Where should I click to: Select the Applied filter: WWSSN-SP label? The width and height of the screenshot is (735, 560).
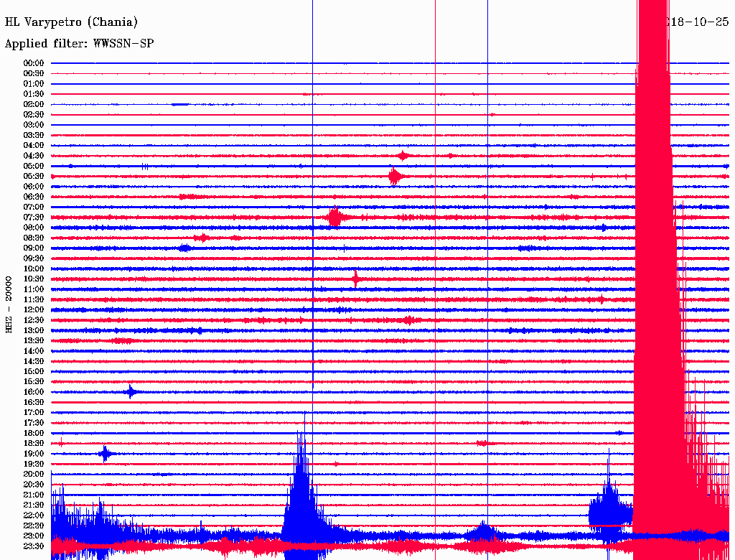[79, 44]
